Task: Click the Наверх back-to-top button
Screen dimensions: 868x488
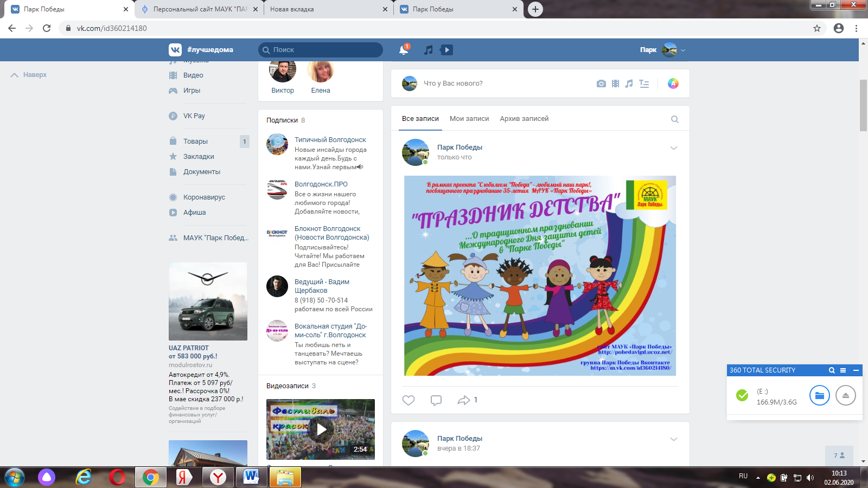Action: (x=29, y=75)
